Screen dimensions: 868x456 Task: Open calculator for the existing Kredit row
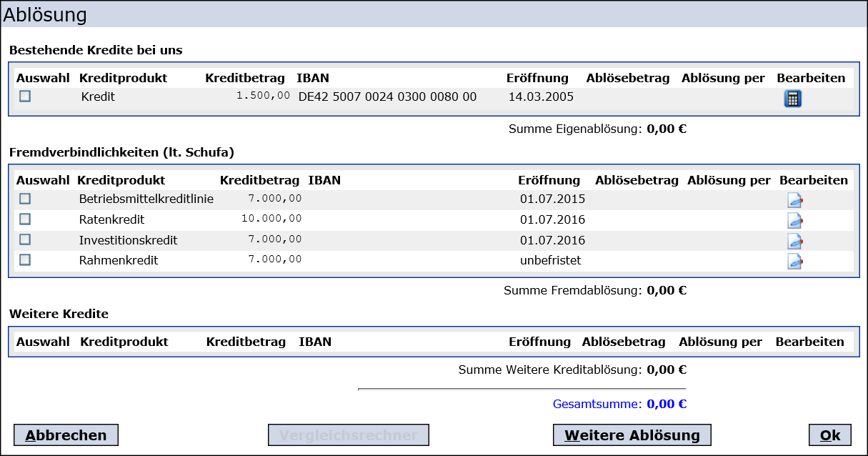pos(792,99)
